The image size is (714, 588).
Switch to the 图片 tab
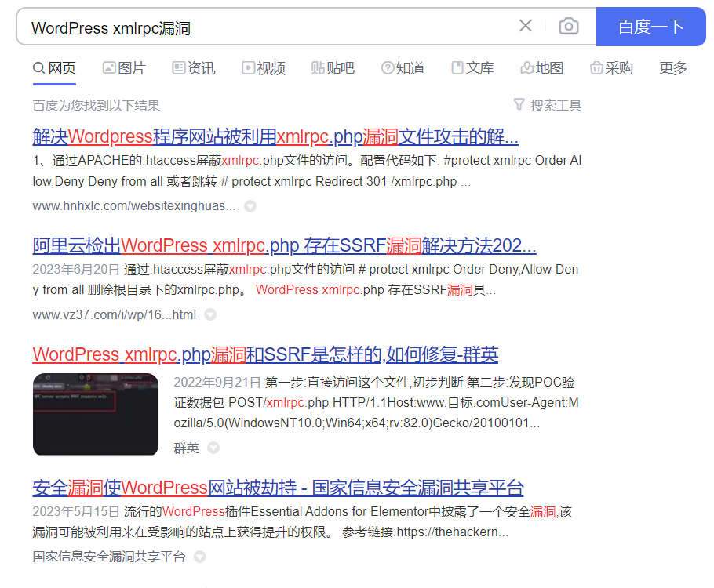pos(124,68)
